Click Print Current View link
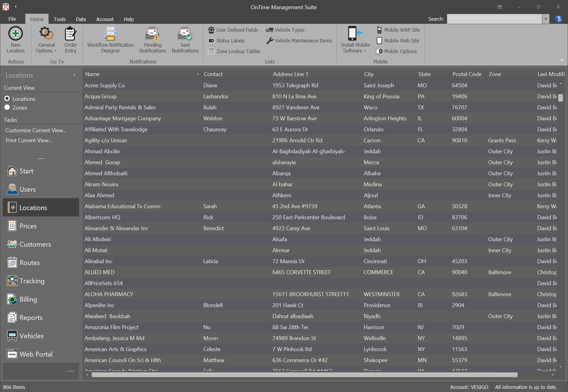 click(29, 140)
